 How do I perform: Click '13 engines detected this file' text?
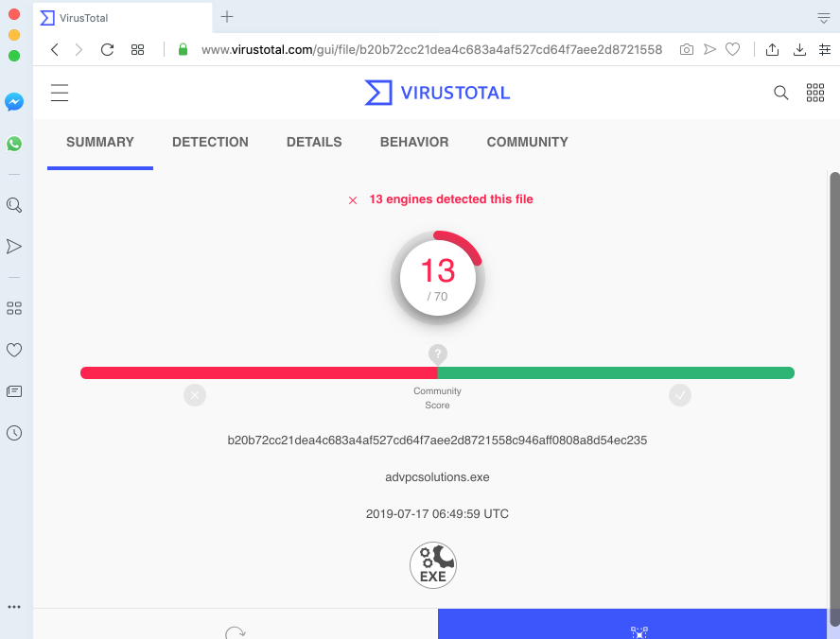[x=451, y=199]
